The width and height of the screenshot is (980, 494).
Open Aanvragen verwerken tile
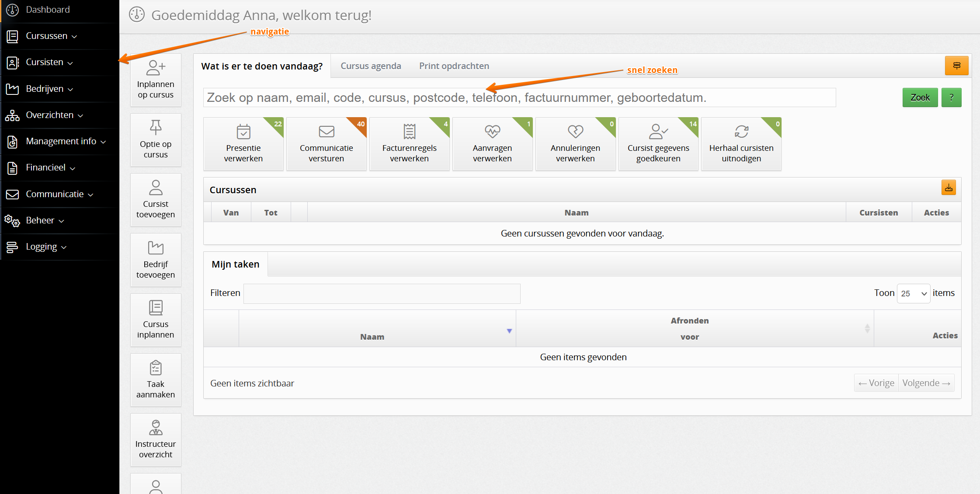click(x=493, y=144)
